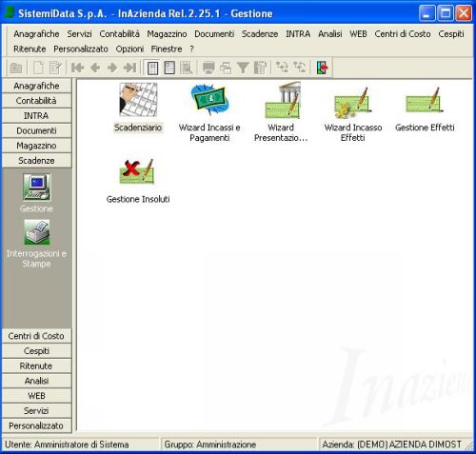
Task: Go to previous record arrow
Action: (x=95, y=68)
